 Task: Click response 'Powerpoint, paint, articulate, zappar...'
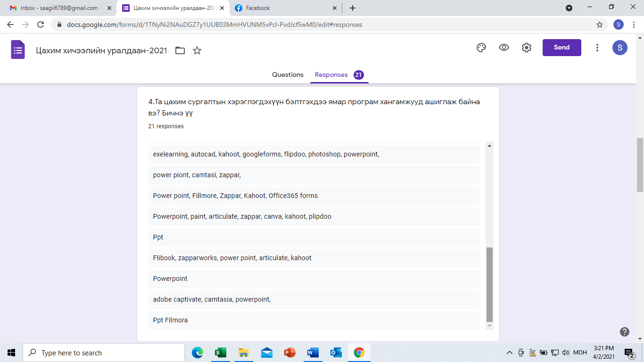(x=314, y=216)
